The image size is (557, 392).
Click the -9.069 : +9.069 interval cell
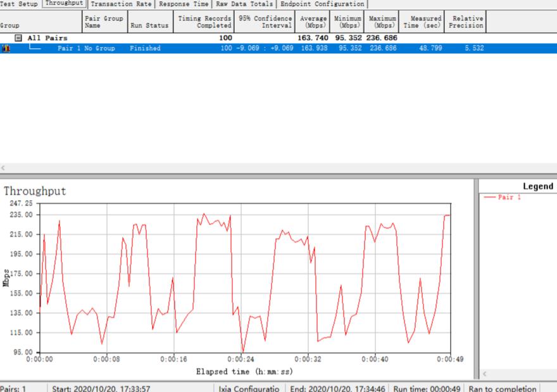[x=265, y=48]
